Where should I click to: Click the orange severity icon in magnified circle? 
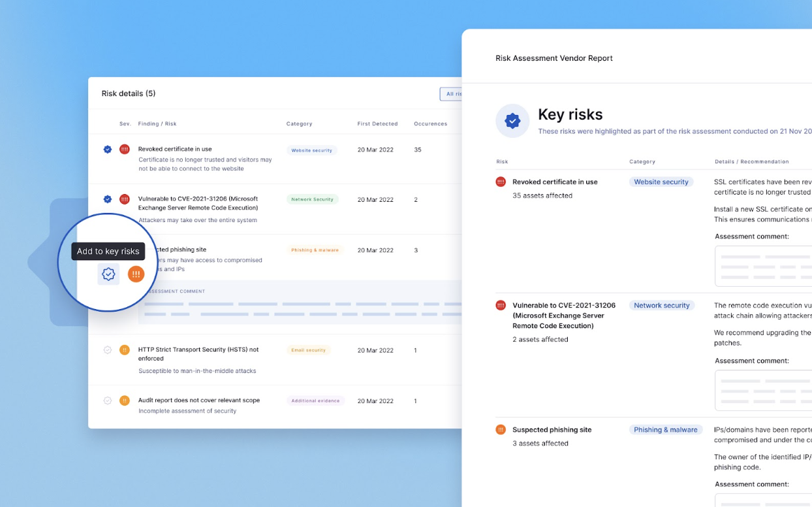pyautogui.click(x=136, y=274)
